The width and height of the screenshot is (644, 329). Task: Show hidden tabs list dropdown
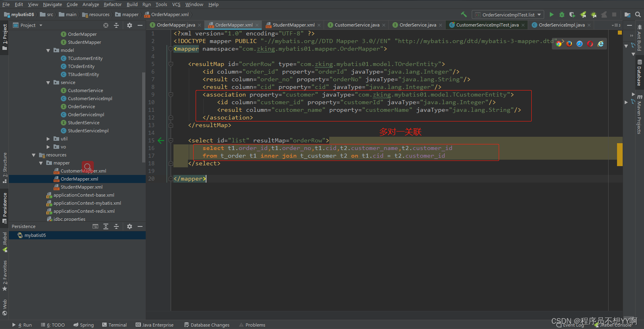[616, 25]
